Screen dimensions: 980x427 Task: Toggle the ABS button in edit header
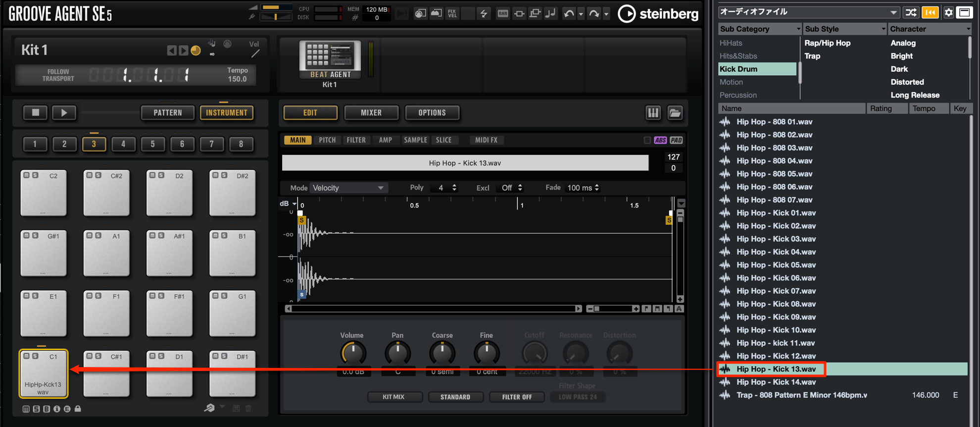[660, 140]
